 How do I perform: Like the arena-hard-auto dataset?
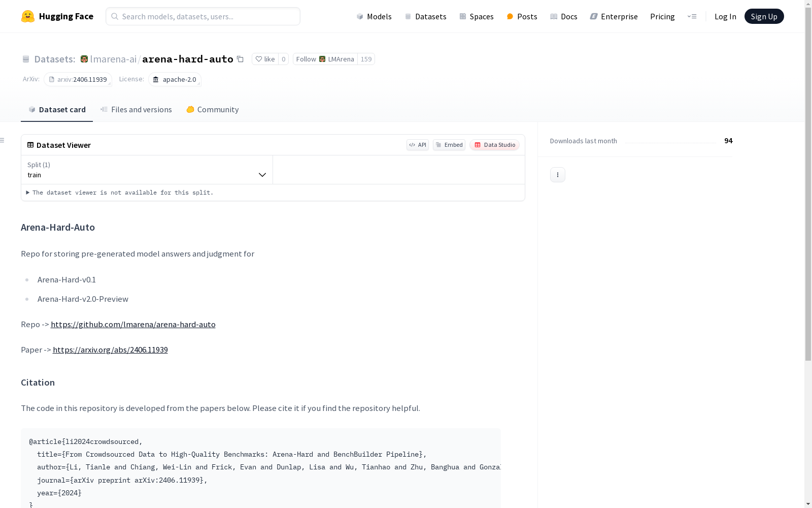click(x=265, y=59)
